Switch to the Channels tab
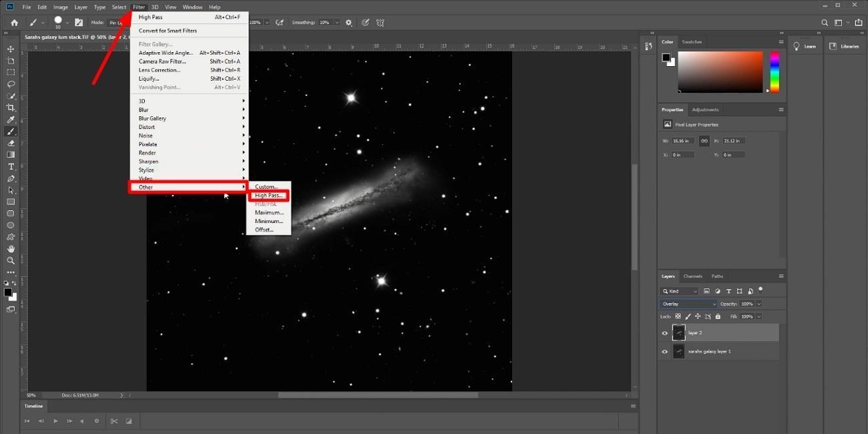The image size is (868, 434). 692,276
